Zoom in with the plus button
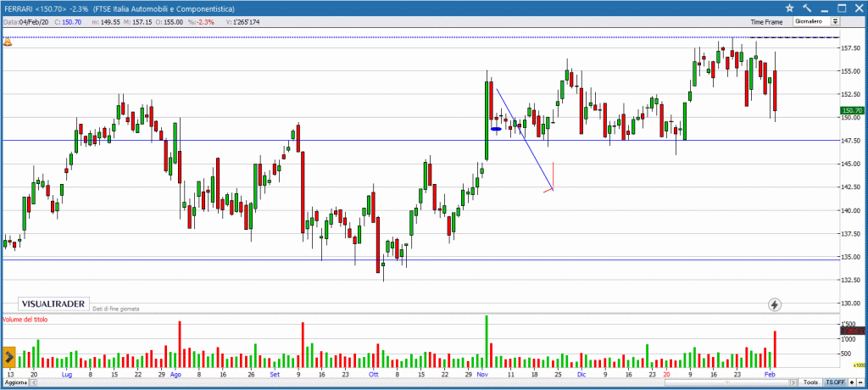Image resolution: width=868 pixels, height=390 pixels. click(x=852, y=383)
